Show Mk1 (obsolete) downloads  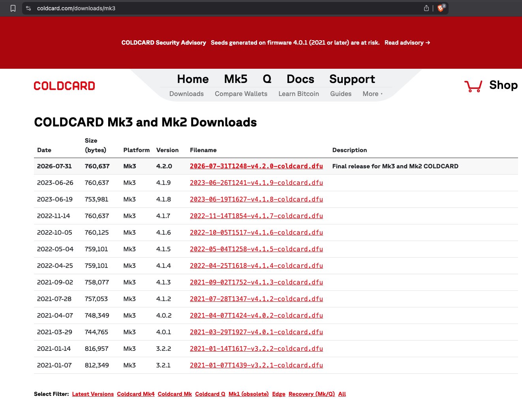pos(249,394)
